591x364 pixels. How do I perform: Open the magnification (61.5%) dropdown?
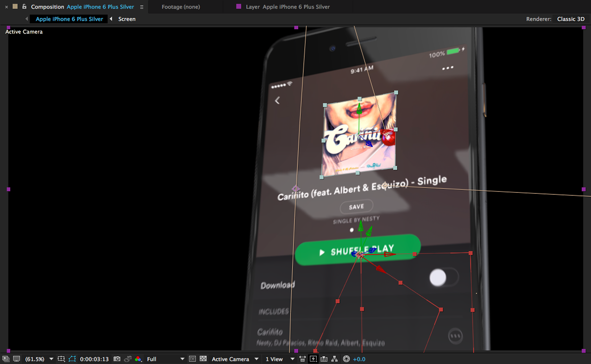click(39, 359)
